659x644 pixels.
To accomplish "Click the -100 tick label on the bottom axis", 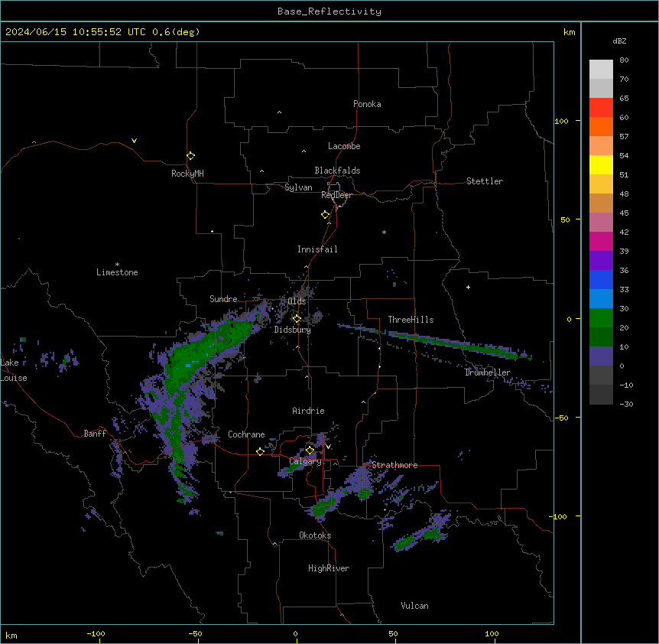I will (96, 633).
